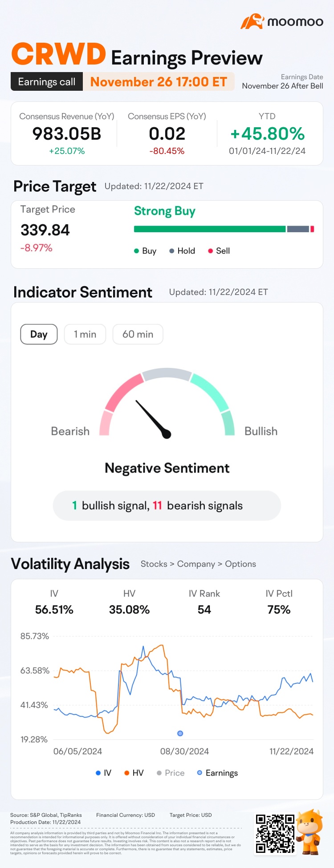Click the green Buy rating bar

(x=209, y=229)
